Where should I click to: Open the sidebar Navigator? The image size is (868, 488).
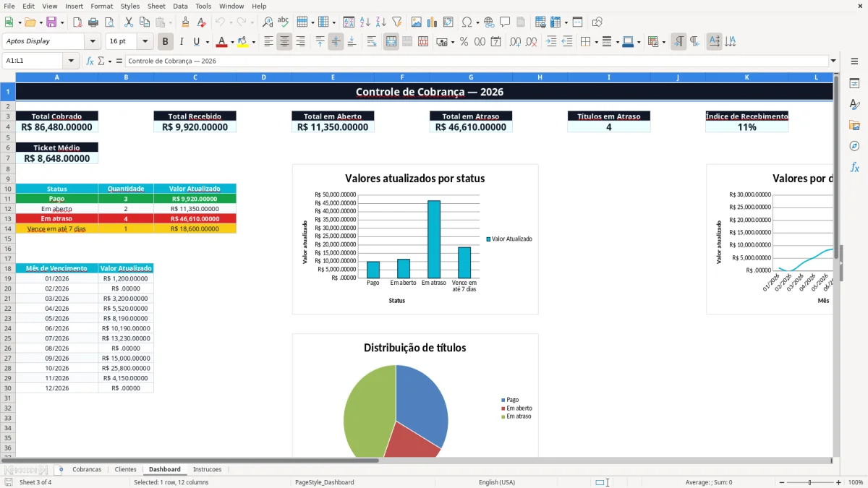click(854, 146)
